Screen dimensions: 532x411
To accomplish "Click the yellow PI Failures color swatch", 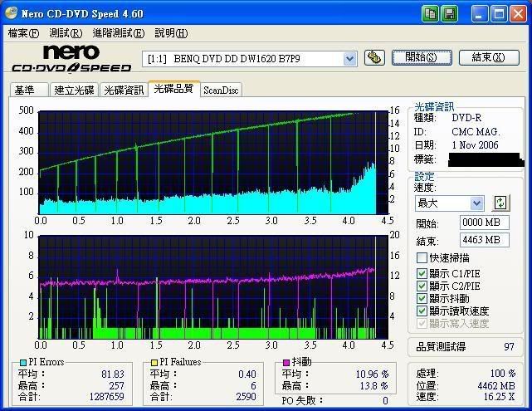I will (154, 363).
